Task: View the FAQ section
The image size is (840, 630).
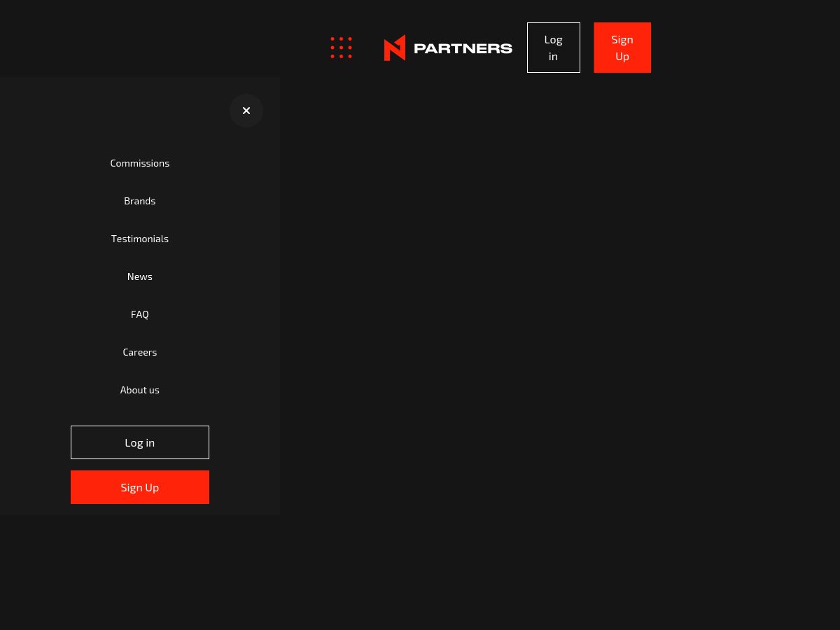Action: [x=140, y=314]
